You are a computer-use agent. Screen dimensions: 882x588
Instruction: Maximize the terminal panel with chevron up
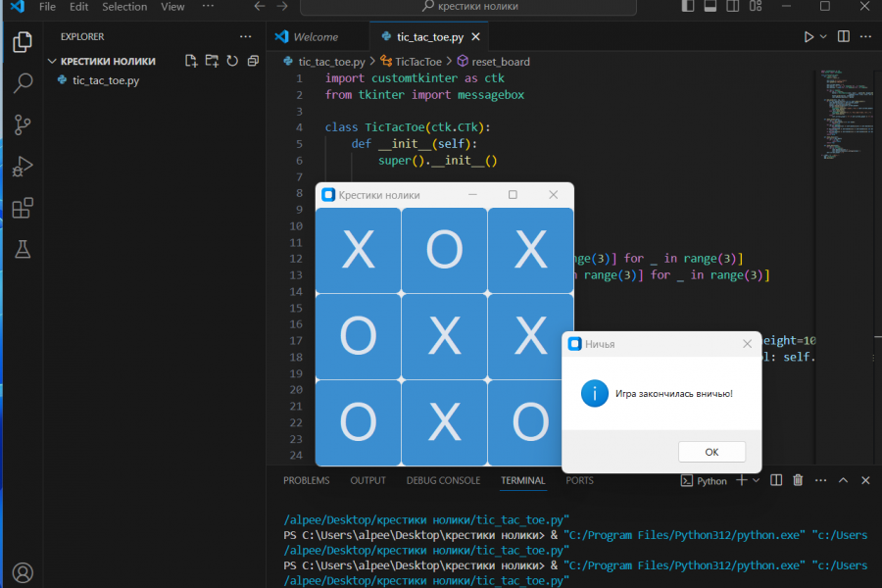pyautogui.click(x=844, y=480)
